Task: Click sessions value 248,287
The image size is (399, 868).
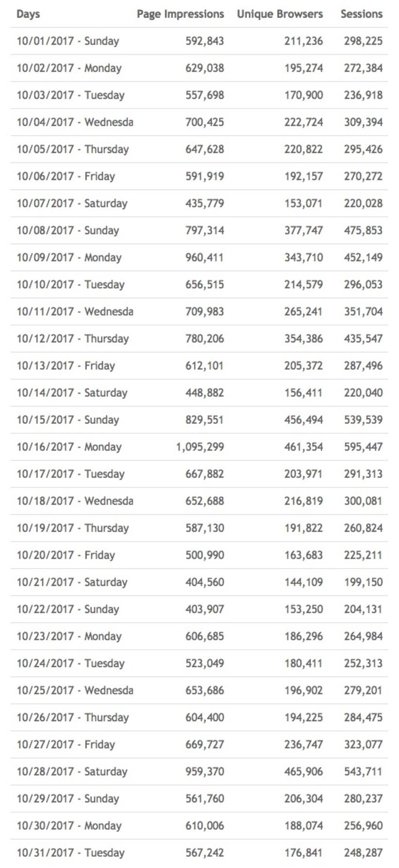Action: coord(363,852)
